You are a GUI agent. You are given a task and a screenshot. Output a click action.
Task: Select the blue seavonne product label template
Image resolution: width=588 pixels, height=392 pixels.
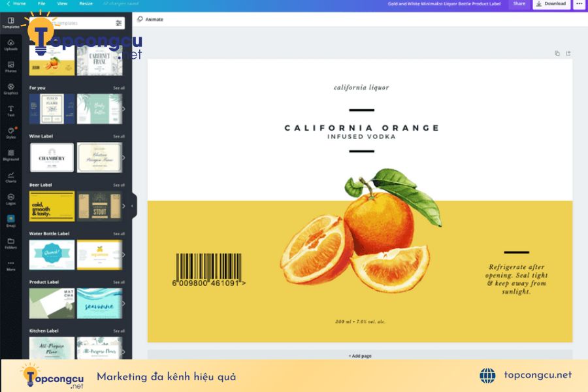[99, 303]
